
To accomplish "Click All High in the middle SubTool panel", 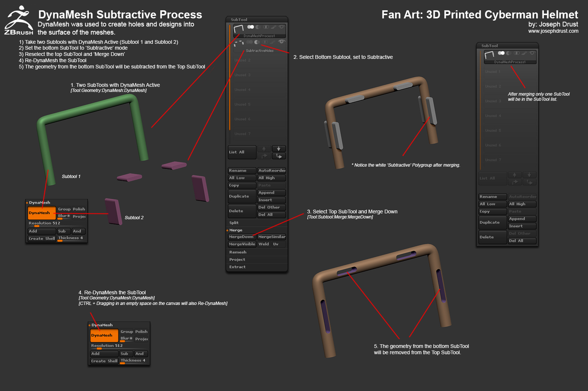I will coord(272,178).
